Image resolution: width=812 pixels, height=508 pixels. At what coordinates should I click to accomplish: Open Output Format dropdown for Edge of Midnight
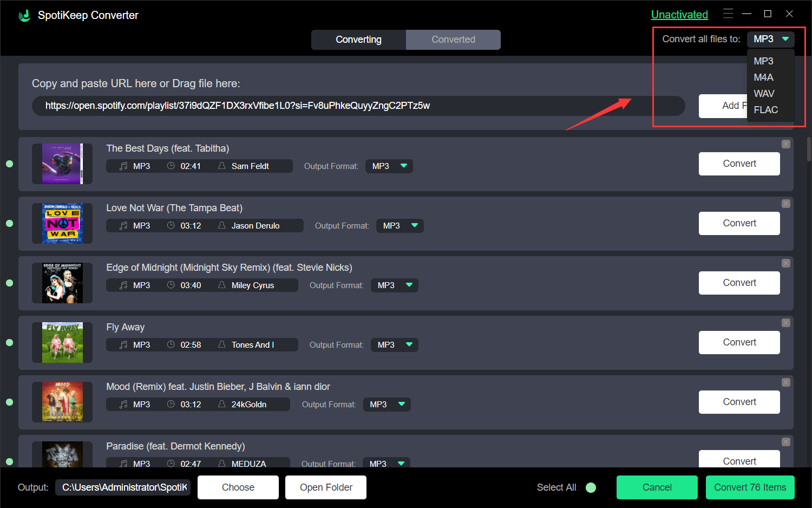395,285
